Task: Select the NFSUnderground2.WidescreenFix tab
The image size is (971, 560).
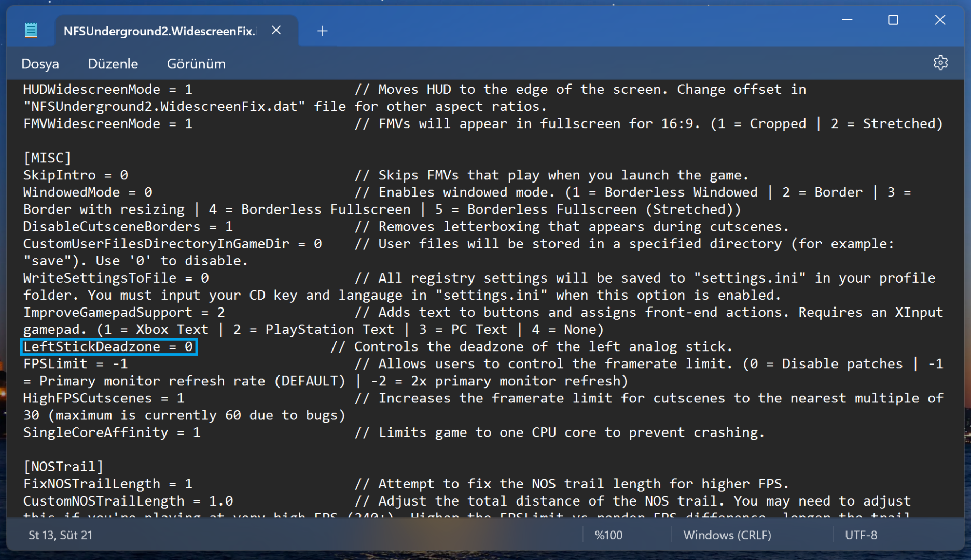Action: click(x=160, y=31)
